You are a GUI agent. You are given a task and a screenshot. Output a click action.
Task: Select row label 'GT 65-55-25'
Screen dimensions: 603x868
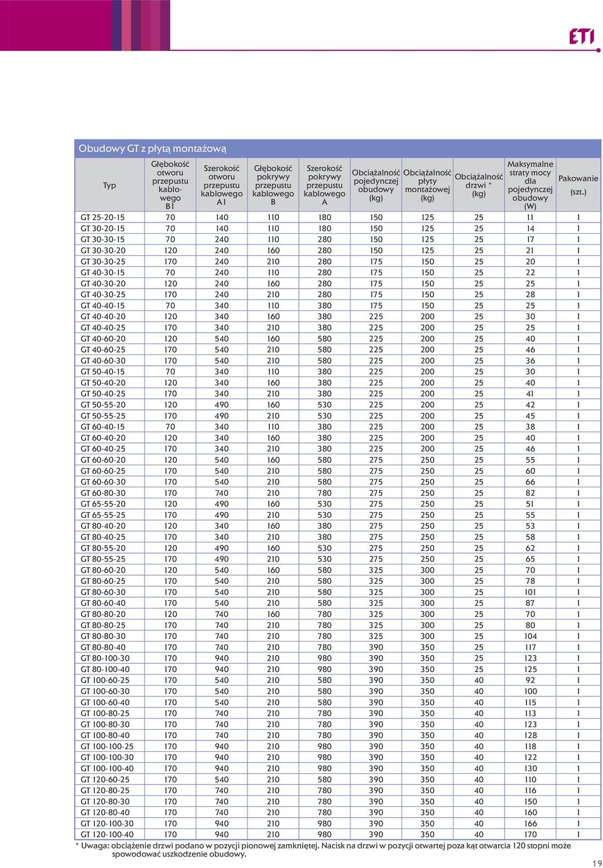click(x=103, y=515)
